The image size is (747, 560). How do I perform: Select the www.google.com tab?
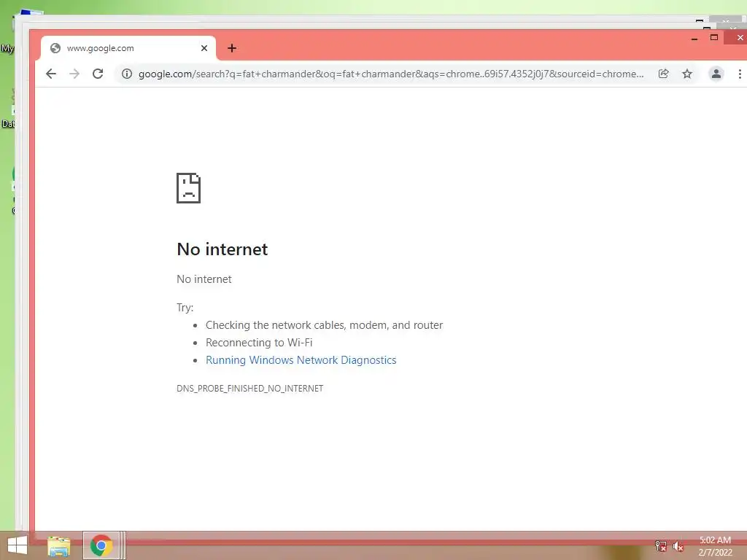point(128,48)
